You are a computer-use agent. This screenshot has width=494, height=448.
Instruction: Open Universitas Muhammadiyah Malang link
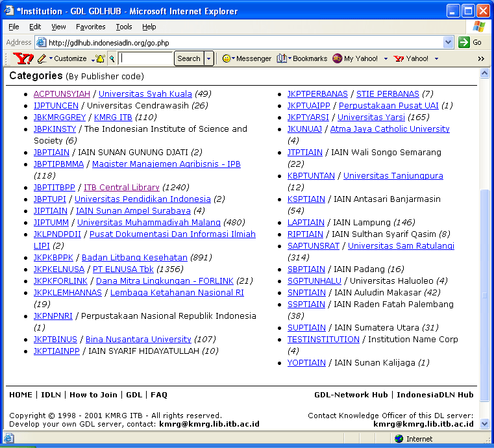point(149,223)
